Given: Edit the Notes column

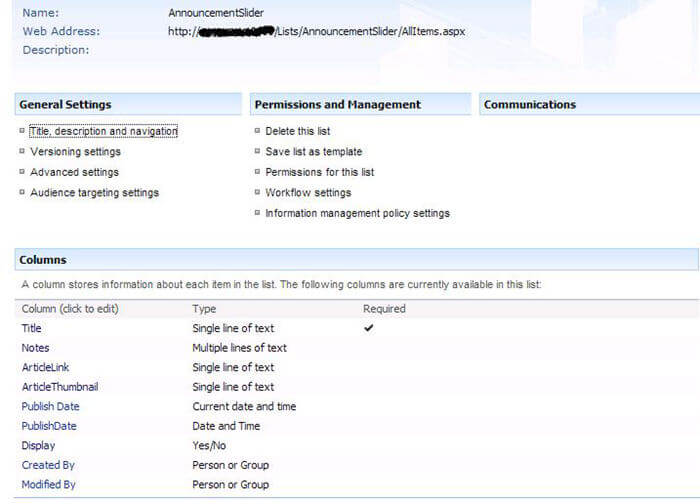Looking at the screenshot, I should 35,348.
